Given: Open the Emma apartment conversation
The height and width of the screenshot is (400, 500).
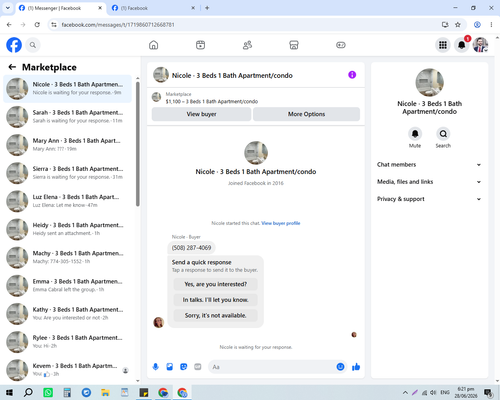Looking at the screenshot, I should point(67,286).
